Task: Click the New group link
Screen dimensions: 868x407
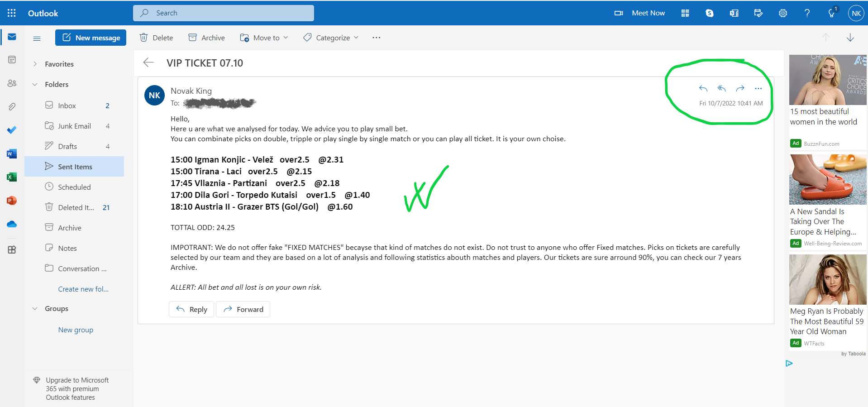Action: coord(76,330)
